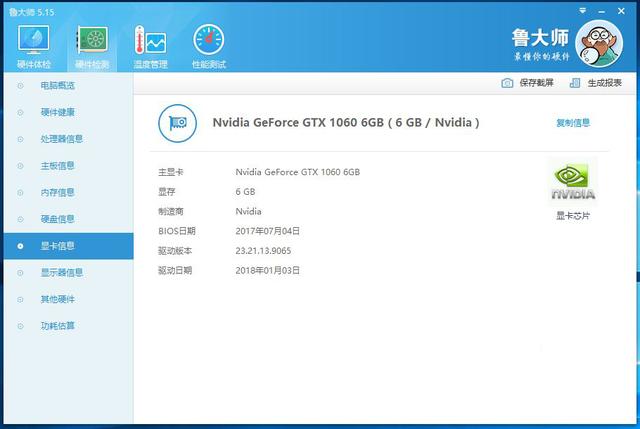Click the 6 GB memory value
This screenshot has height=429, width=640.
(245, 191)
